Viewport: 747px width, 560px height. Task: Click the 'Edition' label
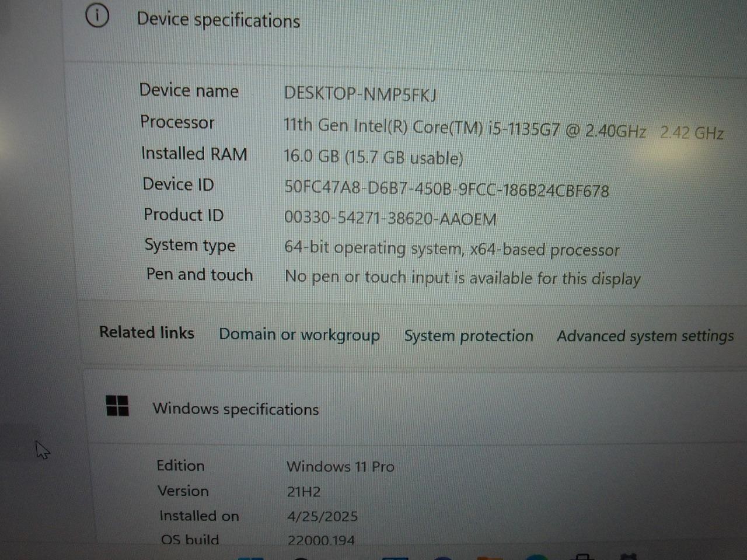181,466
